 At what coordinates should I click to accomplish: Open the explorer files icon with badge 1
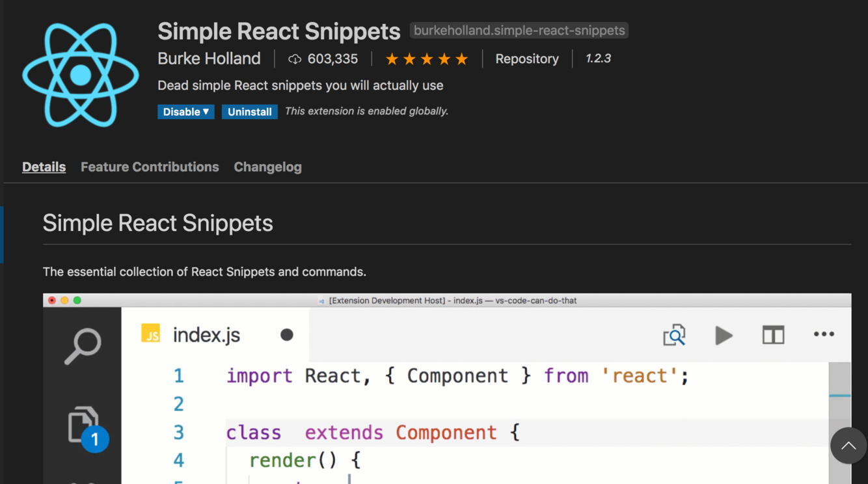[88, 429]
